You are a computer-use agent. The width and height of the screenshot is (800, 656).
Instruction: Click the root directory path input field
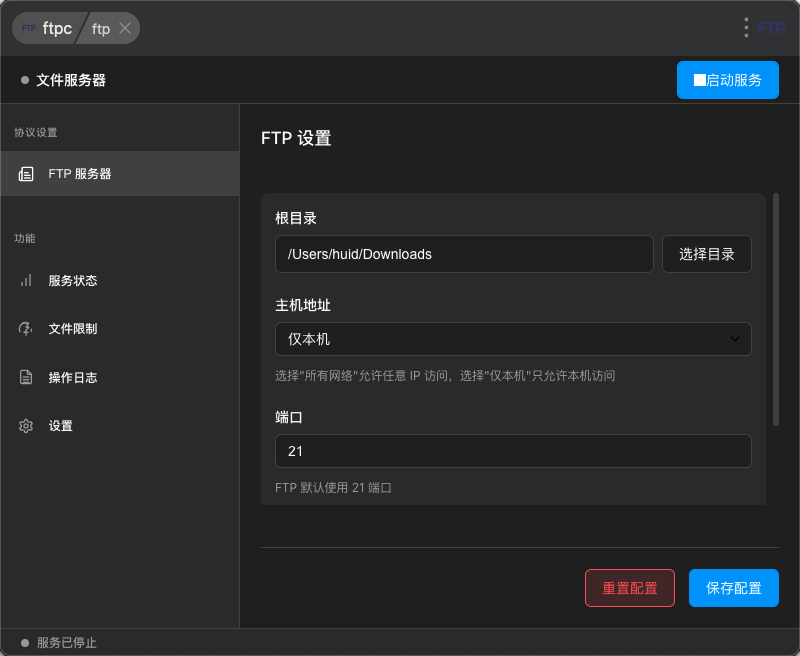tap(464, 254)
